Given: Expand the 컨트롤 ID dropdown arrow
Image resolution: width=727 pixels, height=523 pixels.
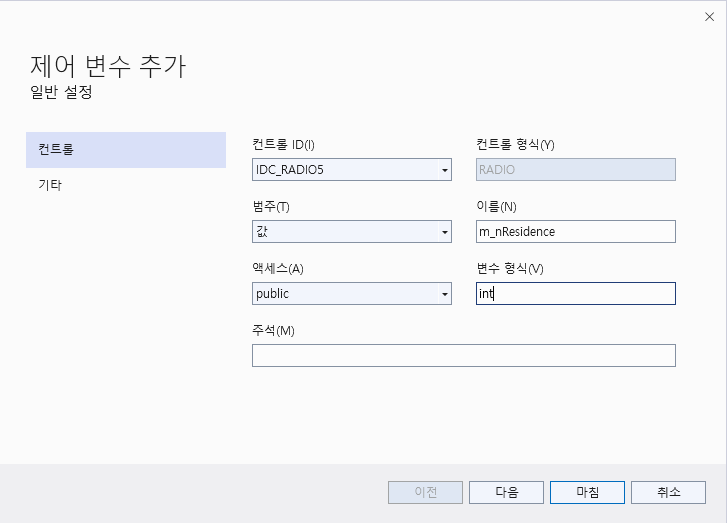Looking at the screenshot, I should click(444, 170).
